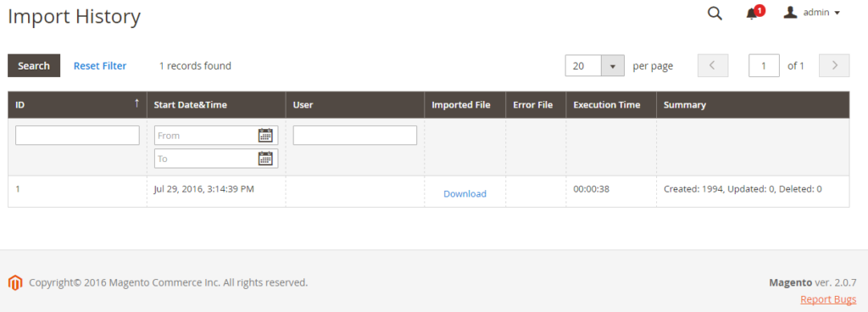
Task: Open the Report Bugs link
Action: (828, 299)
